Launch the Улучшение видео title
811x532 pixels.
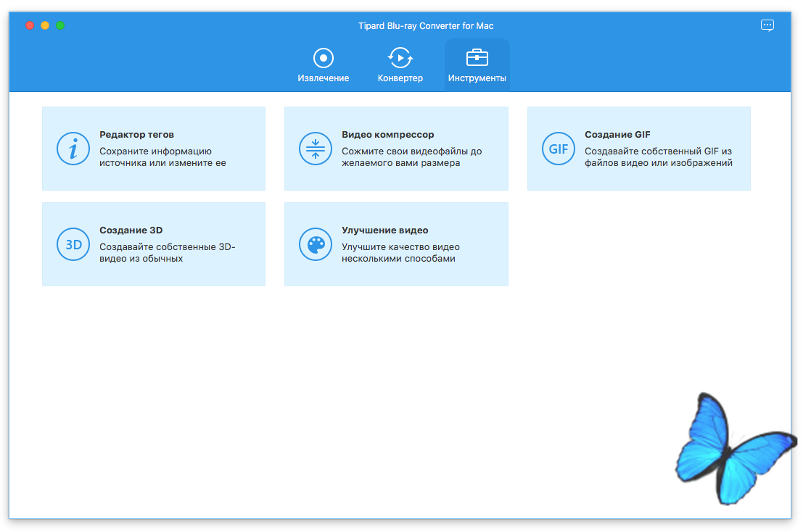click(384, 230)
